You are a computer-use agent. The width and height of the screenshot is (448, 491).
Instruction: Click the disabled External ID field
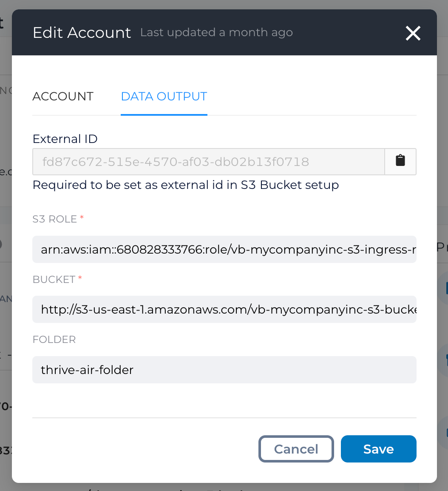[x=209, y=162]
